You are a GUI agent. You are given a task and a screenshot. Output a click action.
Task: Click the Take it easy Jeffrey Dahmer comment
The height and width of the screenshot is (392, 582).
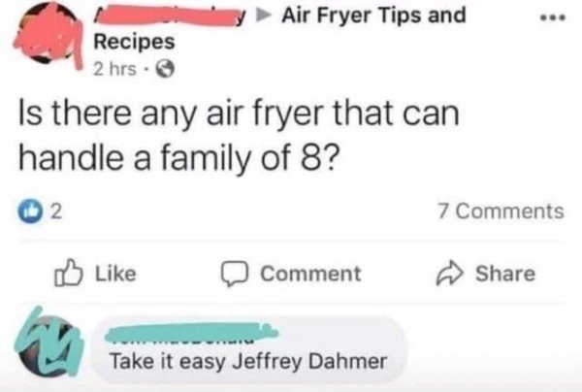coord(248,361)
